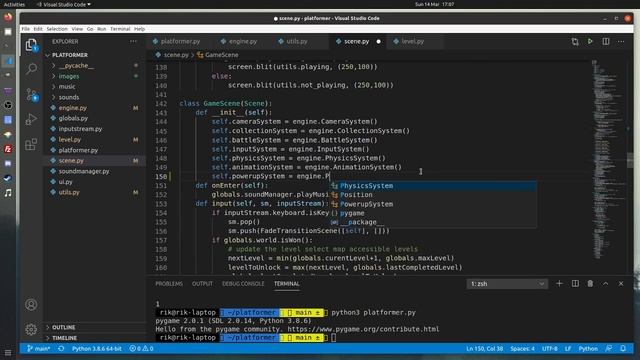
Task: Expand the music folder
Action: [x=67, y=87]
